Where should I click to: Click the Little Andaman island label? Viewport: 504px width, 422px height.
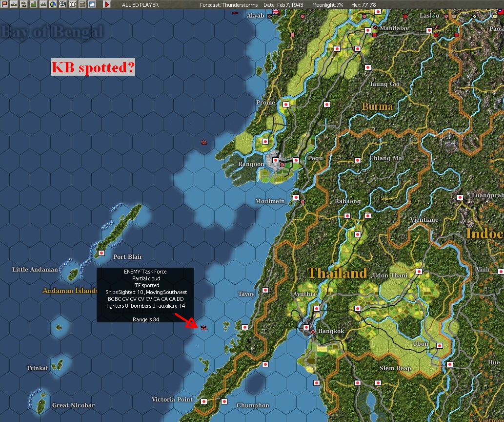[x=35, y=270]
